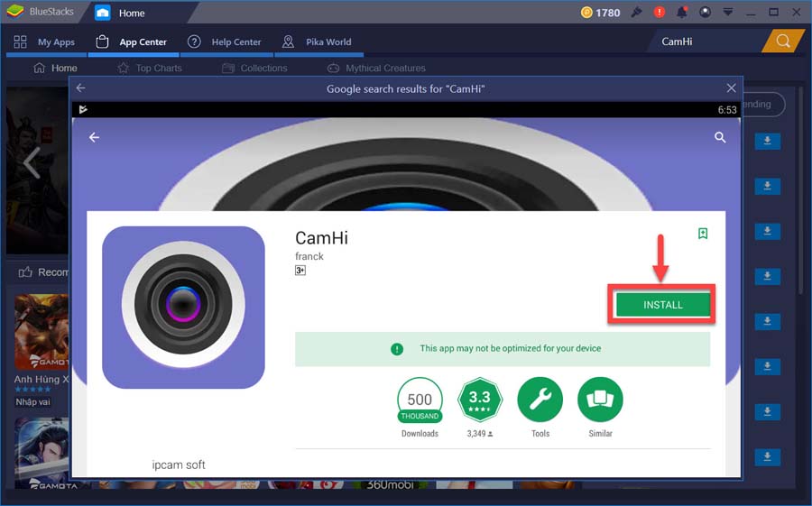Show previous banner with left chevron
This screenshot has height=506, width=812.
[32, 162]
